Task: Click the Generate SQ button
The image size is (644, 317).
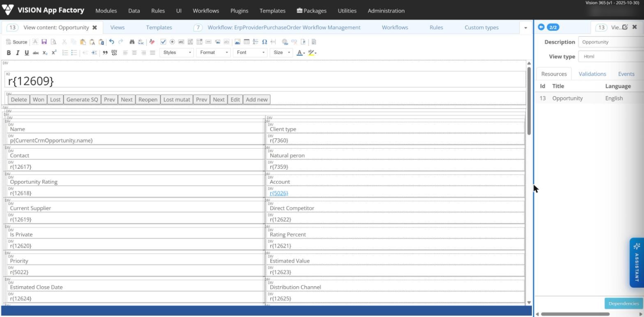Action: (x=82, y=99)
